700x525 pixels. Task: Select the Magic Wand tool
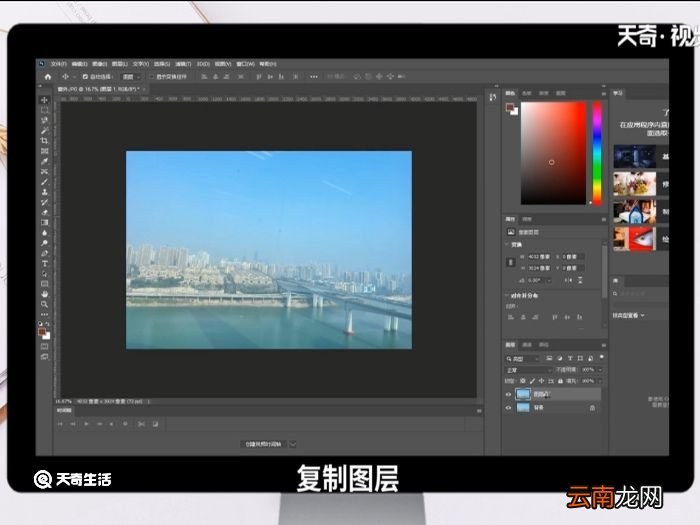coord(44,130)
